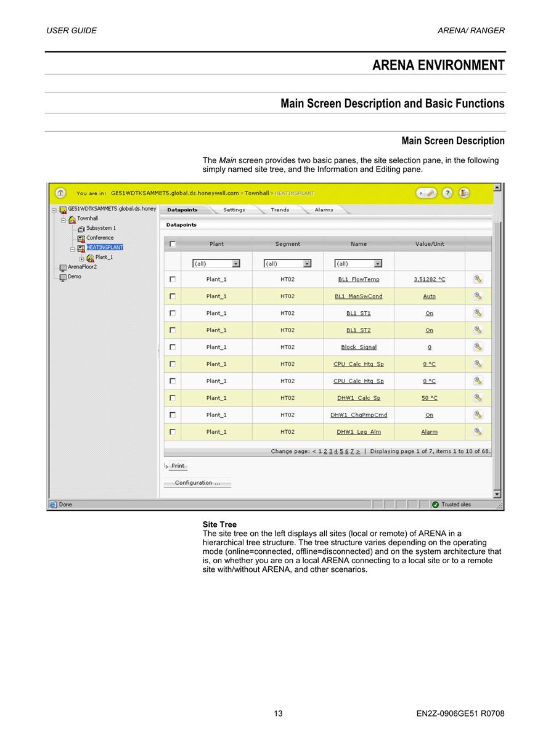Switch to the Settings tab

pos(234,209)
